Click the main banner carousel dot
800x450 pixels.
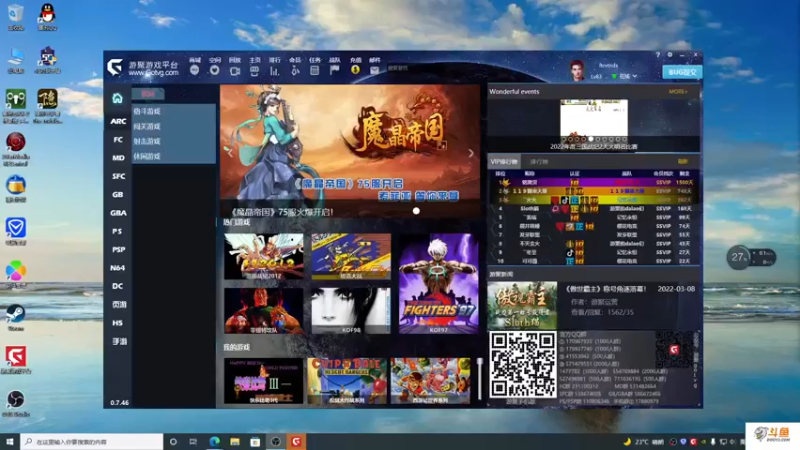pos(416,211)
